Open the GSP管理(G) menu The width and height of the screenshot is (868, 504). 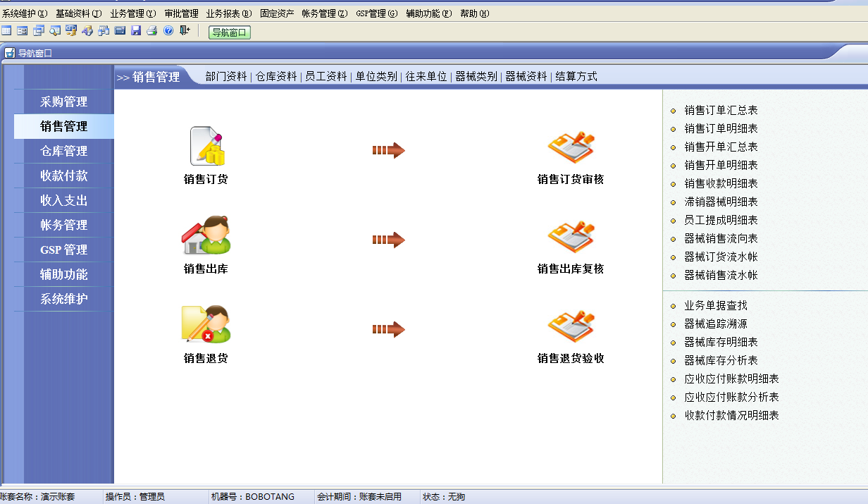click(377, 13)
